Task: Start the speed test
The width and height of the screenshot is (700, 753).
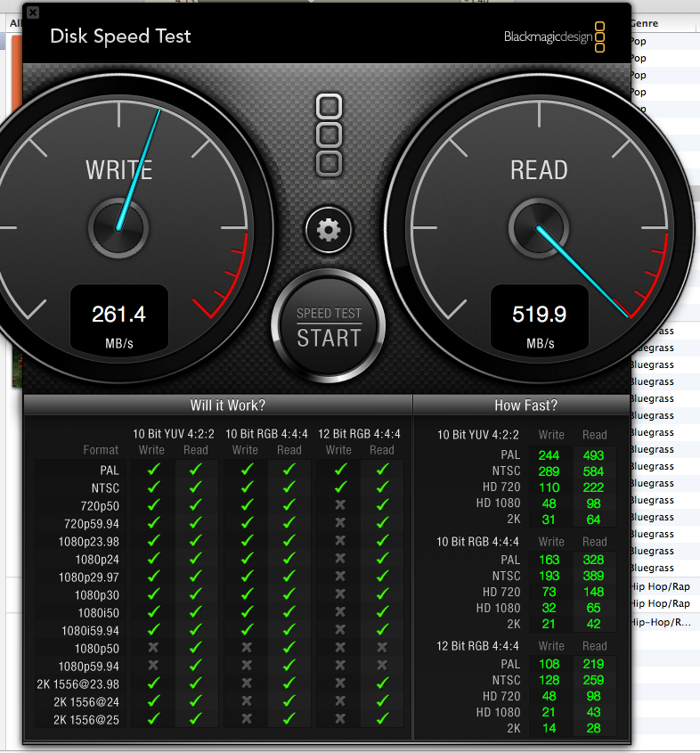Action: (329, 326)
